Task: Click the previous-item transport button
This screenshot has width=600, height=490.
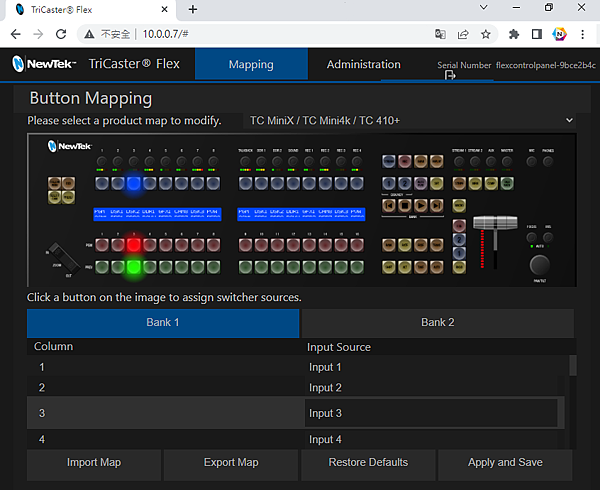Action: 389,206
